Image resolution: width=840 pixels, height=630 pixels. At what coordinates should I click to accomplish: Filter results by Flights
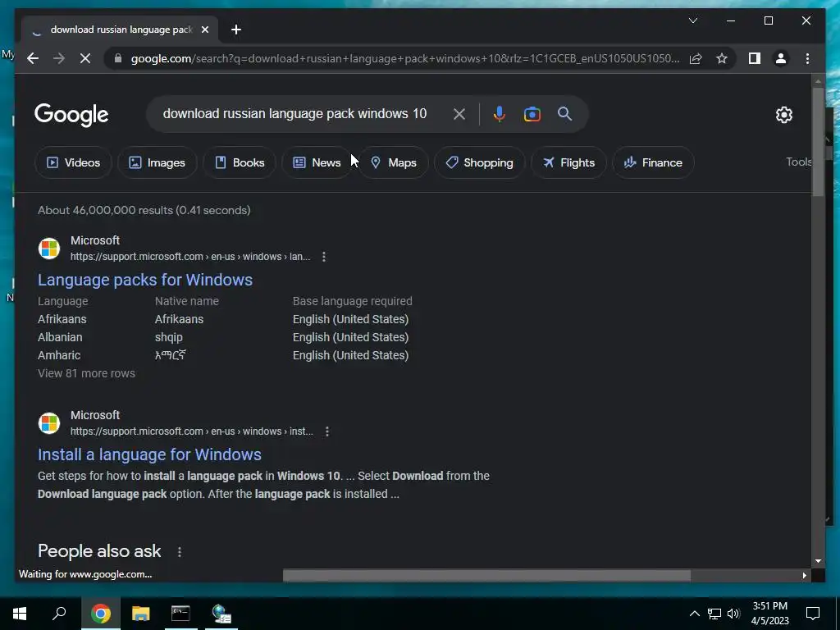[568, 162]
